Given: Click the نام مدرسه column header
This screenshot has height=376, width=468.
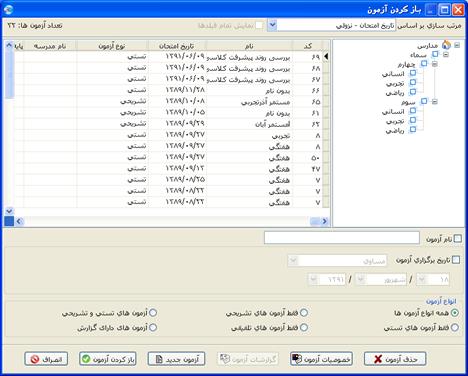Looking at the screenshot, I should [x=50, y=46].
